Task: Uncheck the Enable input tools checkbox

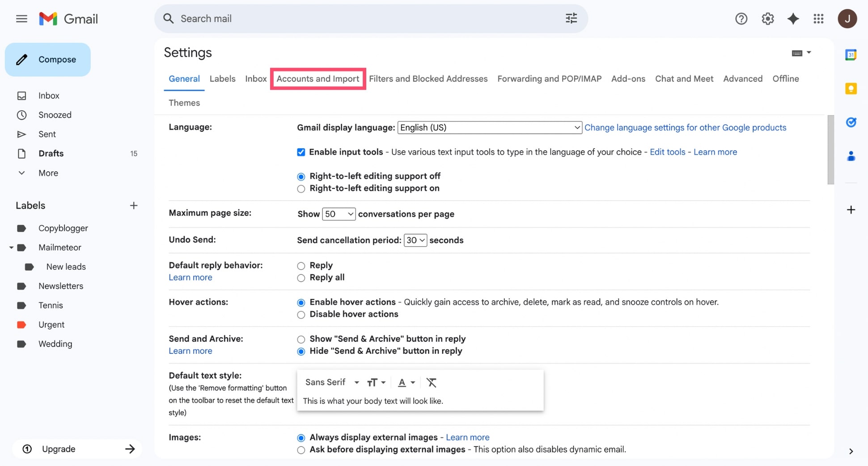Action: point(301,152)
